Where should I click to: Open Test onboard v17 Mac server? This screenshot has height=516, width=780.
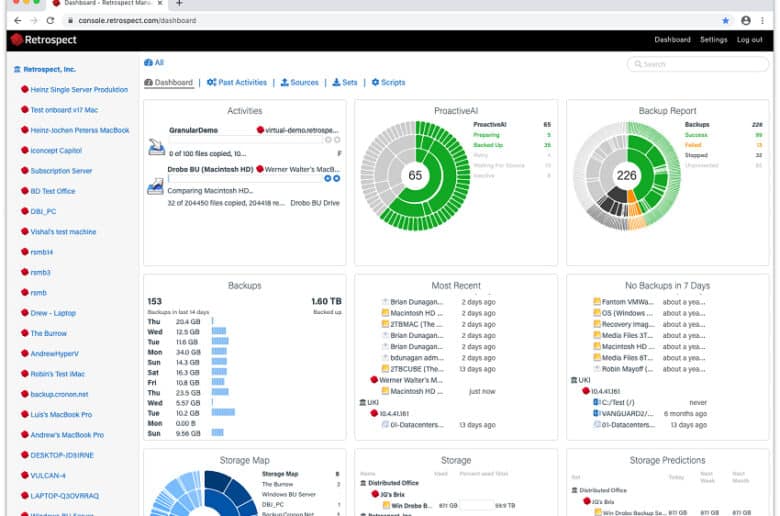64,110
